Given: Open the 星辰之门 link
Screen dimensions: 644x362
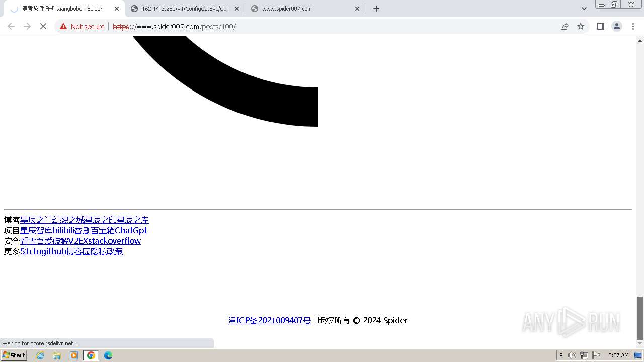Looking at the screenshot, I should coord(36,220).
